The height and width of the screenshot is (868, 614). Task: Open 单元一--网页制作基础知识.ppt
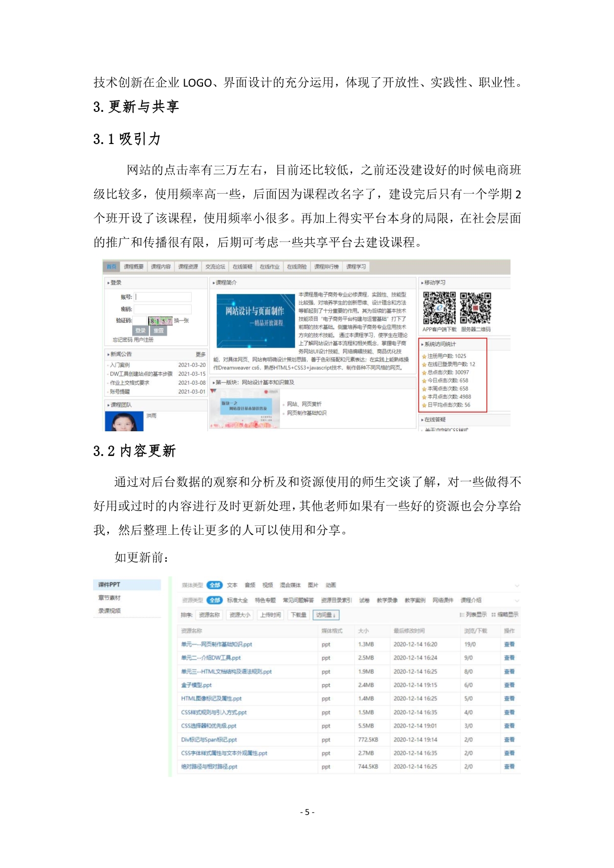coord(216,645)
